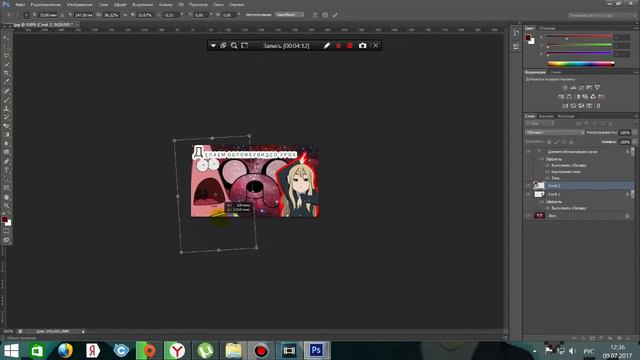Select the Eraser tool
The width and height of the screenshot is (640, 360).
click(6, 126)
